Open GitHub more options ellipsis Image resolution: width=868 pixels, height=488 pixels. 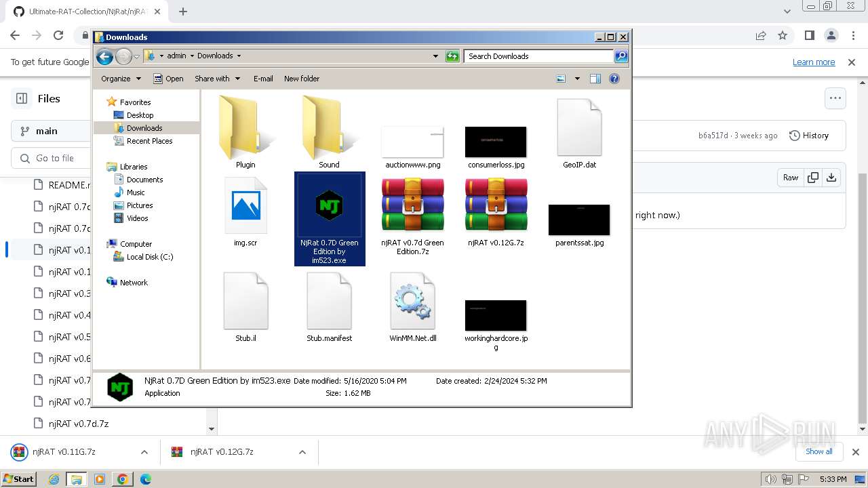[835, 98]
